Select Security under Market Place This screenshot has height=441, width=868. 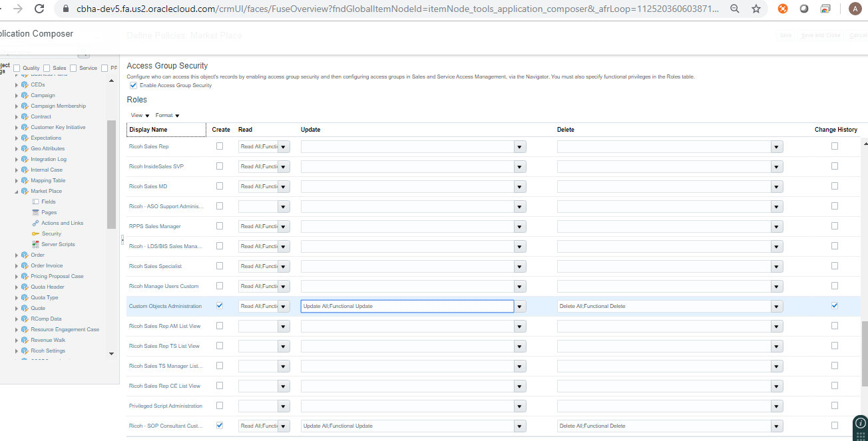(x=51, y=233)
